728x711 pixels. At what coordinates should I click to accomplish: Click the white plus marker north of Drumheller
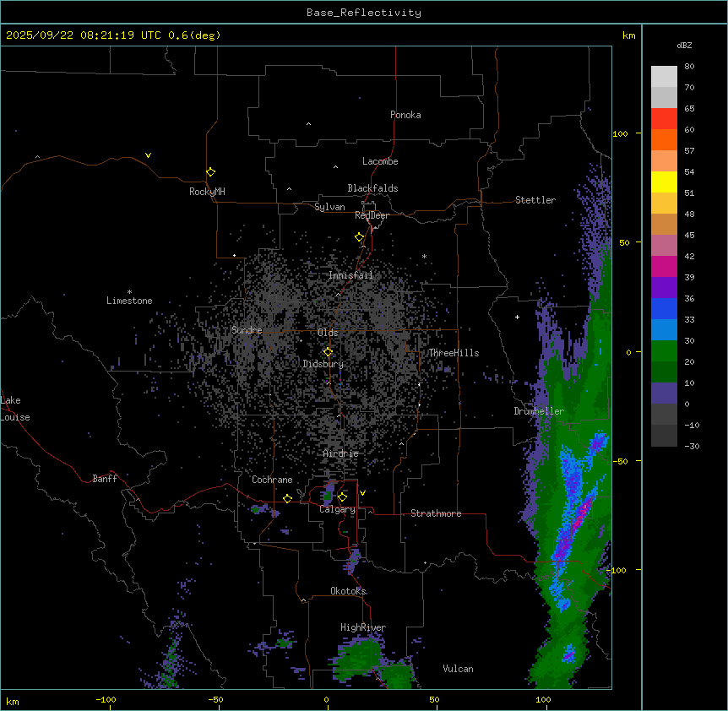point(517,317)
